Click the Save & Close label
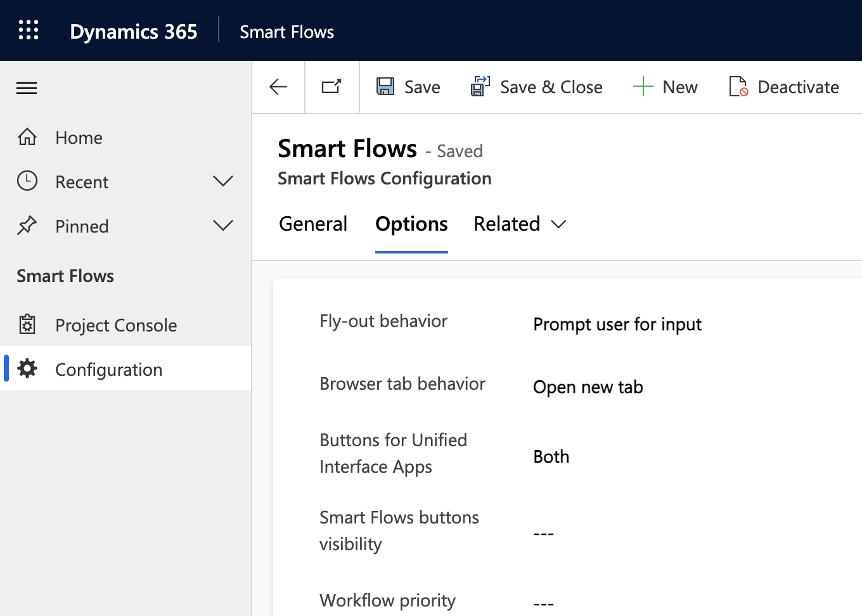Screen dimensions: 862x616 point(551,87)
